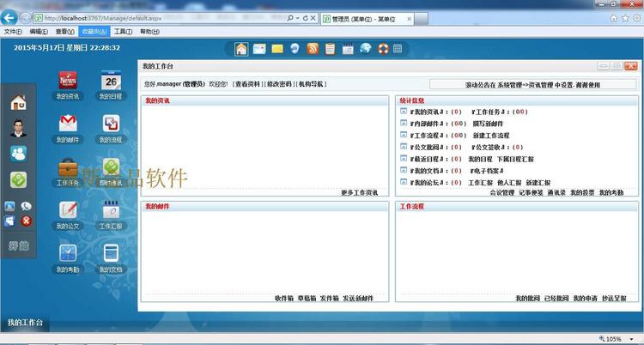Click the 下属日程汇报 link

(x=515, y=160)
